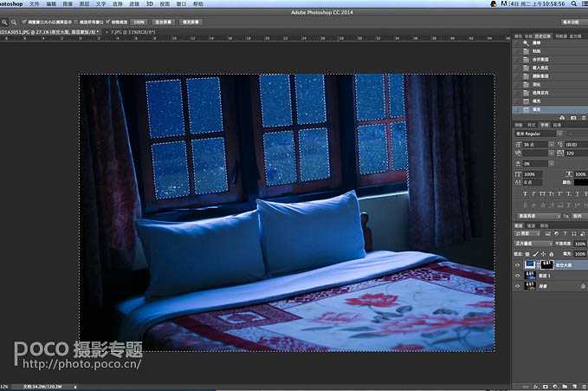Toggle all caps text style
Image resolution: width=588 pixels, height=391 pixels.
click(x=542, y=194)
